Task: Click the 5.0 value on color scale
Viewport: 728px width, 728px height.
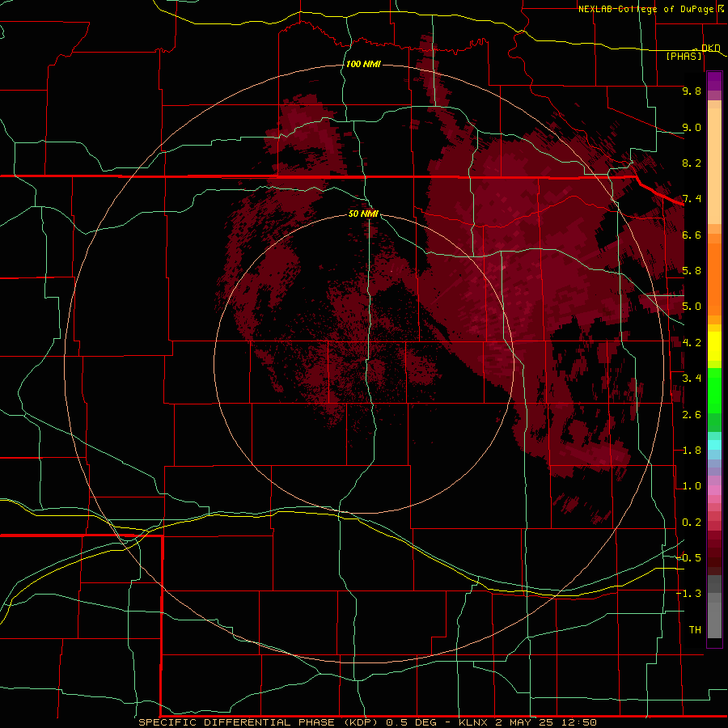Action: [x=692, y=307]
